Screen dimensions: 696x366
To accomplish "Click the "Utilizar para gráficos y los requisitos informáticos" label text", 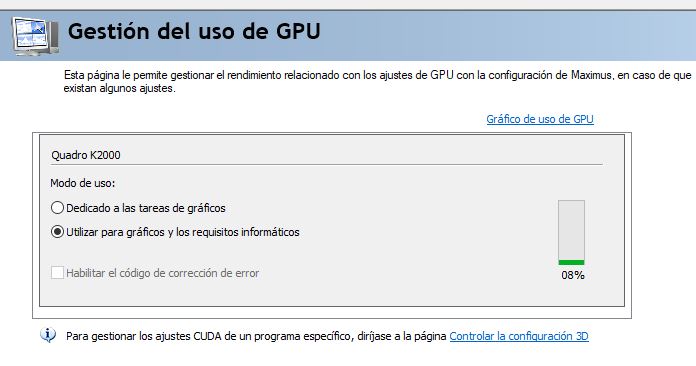I will coord(182,232).
